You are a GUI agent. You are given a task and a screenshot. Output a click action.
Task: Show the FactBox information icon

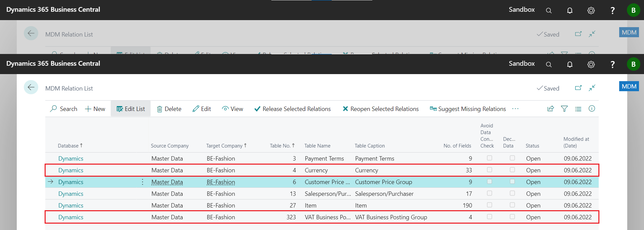[592, 109]
